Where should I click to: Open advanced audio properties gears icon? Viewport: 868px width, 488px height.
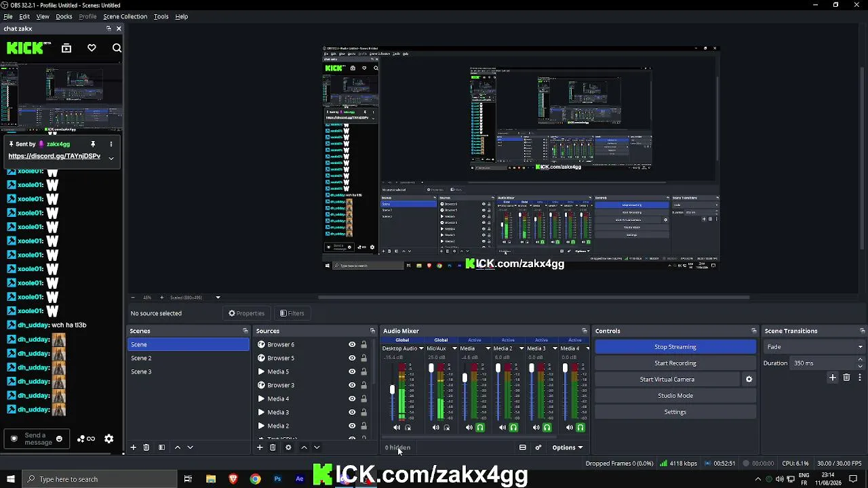pyautogui.click(x=538, y=447)
